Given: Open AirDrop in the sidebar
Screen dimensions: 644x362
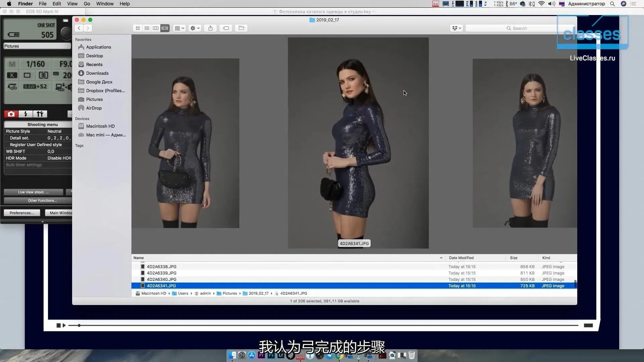Looking at the screenshot, I should (x=94, y=108).
